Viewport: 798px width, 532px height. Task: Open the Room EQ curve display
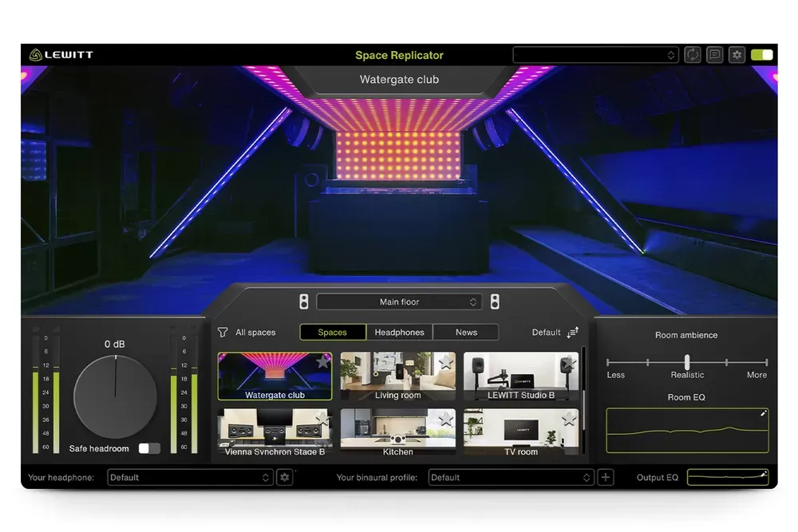687,430
